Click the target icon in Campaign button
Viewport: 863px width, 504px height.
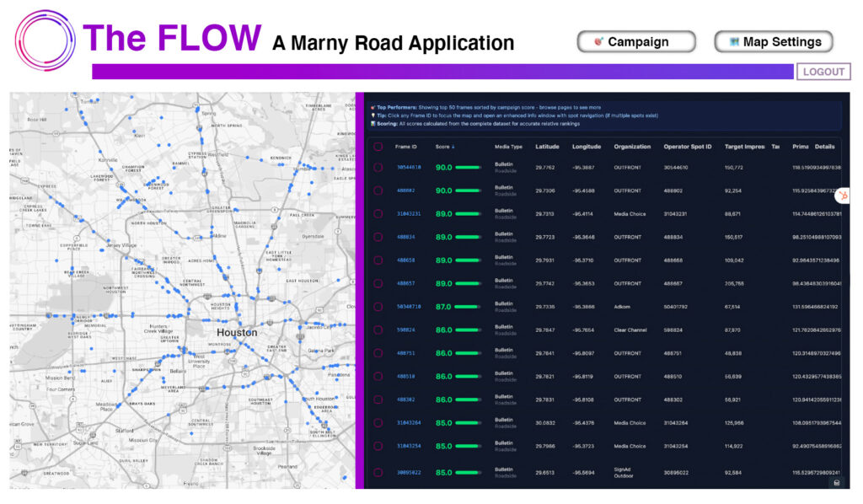[598, 41]
